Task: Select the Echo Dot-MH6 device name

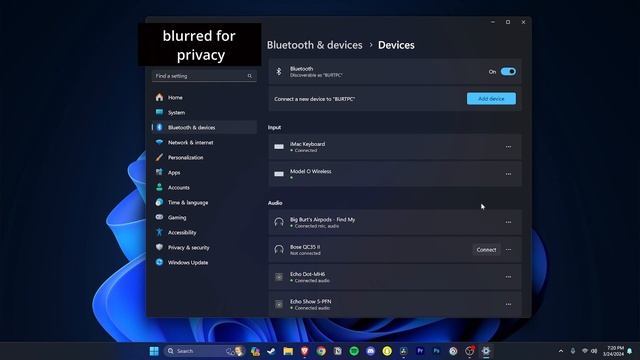Action: (307, 274)
